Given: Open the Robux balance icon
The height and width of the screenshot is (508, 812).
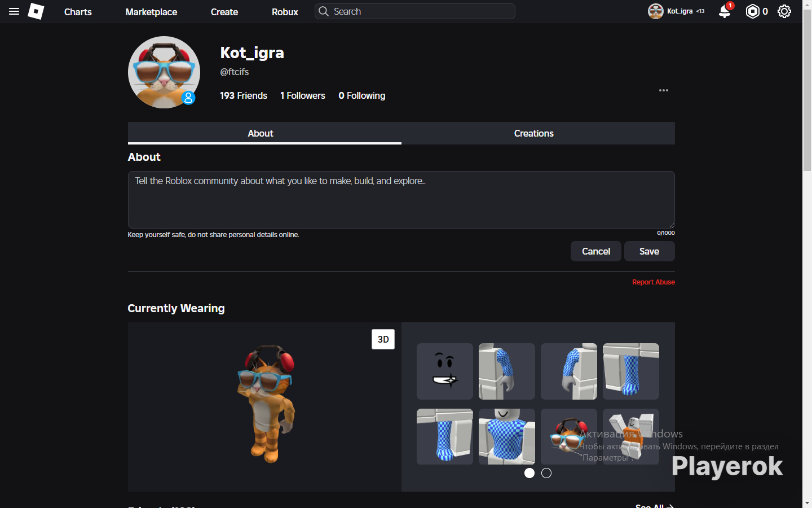Looking at the screenshot, I should pyautogui.click(x=752, y=11).
